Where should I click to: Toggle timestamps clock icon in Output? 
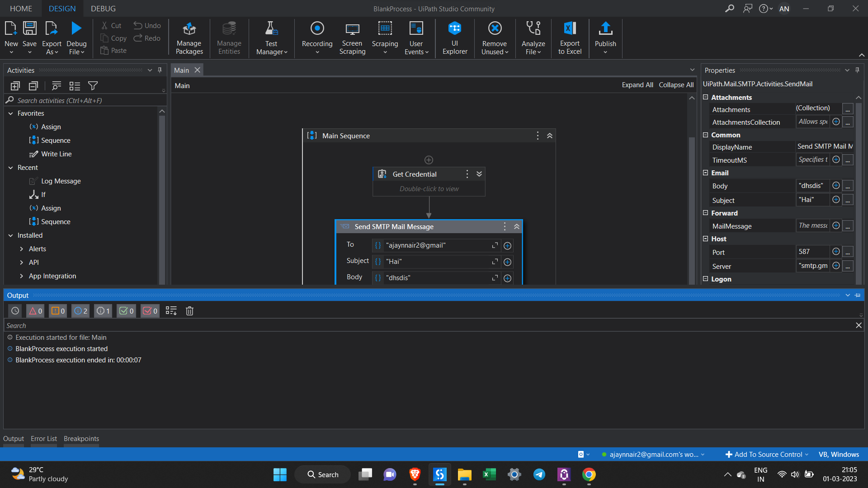(x=15, y=311)
